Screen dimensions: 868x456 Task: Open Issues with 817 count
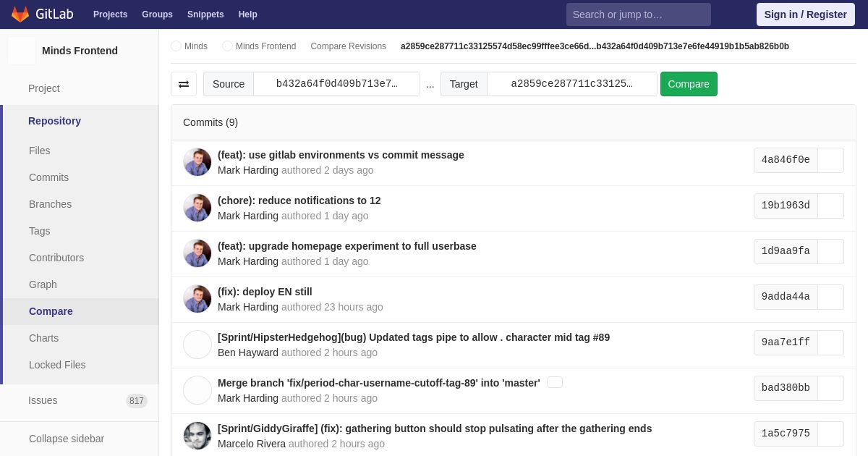(80, 400)
